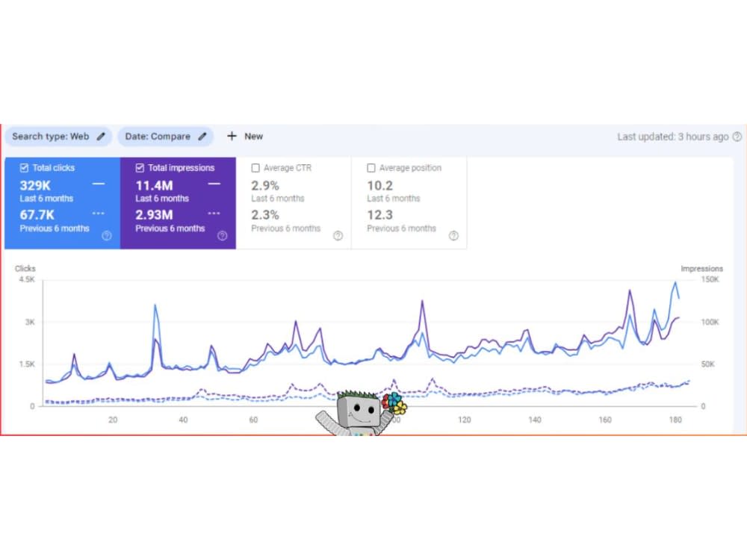Open help icon in Average position card
The height and width of the screenshot is (560, 747).
(453, 236)
